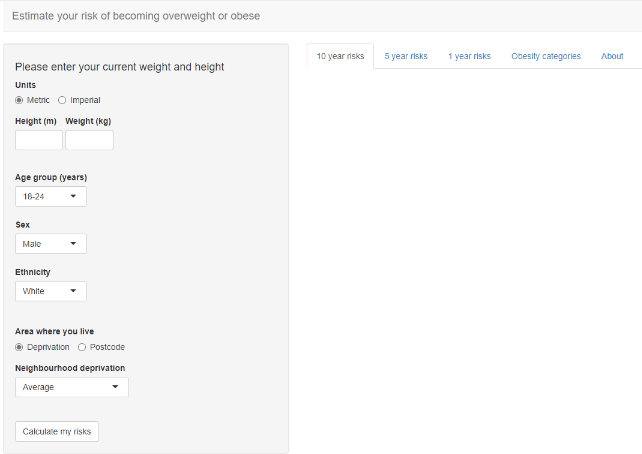This screenshot has height=454, width=642.
Task: Select the Metric units radio button
Action: click(19, 100)
